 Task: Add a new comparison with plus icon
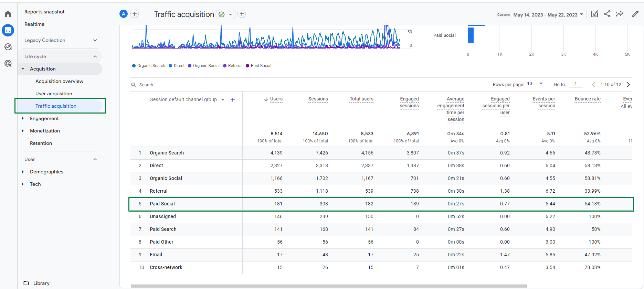coord(135,14)
